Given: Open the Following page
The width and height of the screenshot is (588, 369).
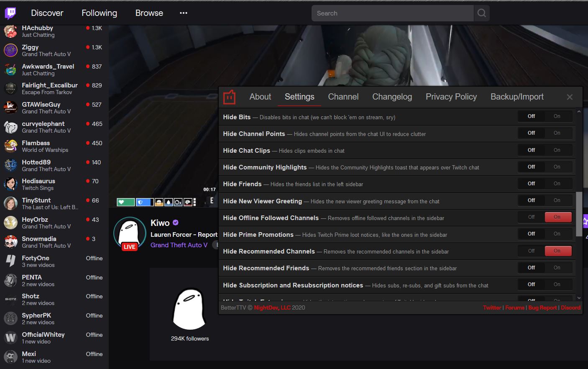Looking at the screenshot, I should (99, 13).
